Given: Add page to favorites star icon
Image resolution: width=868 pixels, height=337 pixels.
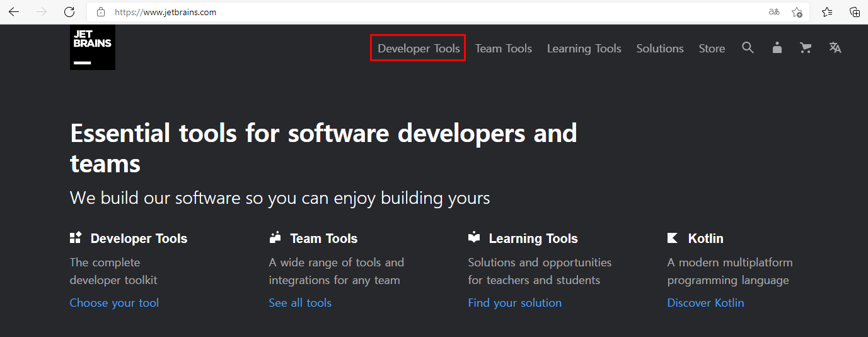Looking at the screenshot, I should (x=797, y=12).
